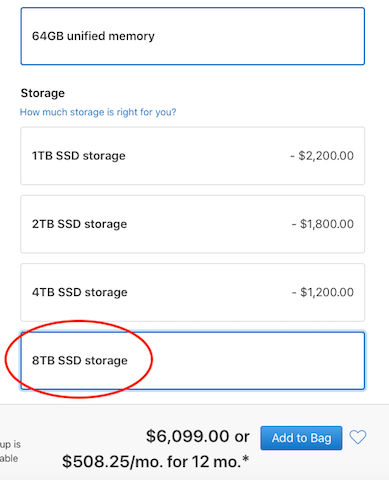The image size is (389, 480).
Task: Choose the 2TB SSD storage option
Action: point(193,224)
